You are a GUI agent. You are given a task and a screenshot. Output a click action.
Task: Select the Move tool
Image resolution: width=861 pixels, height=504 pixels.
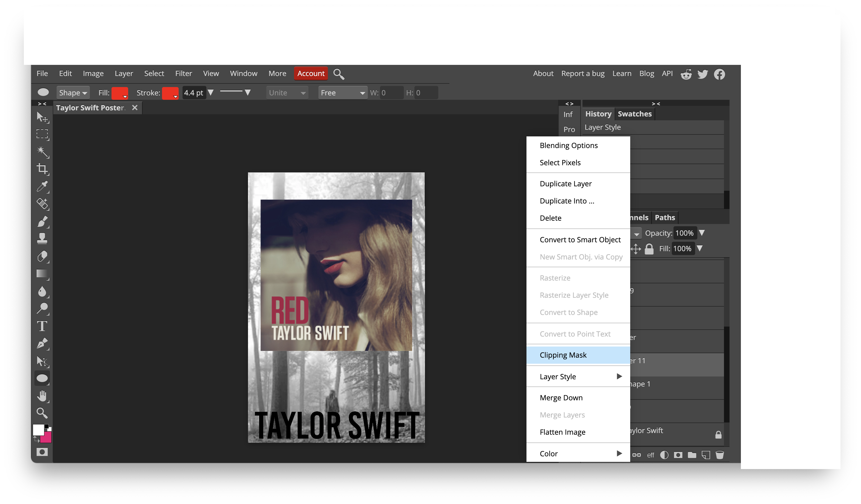[x=42, y=117]
